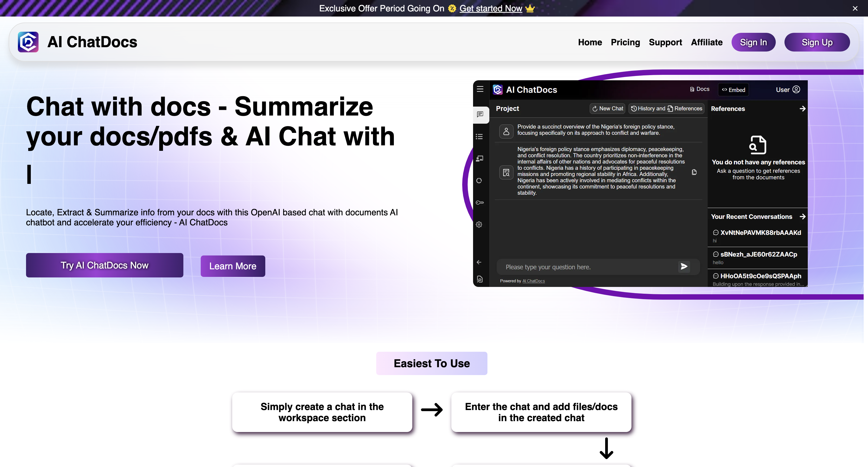Copy the Nigeria foreign policy answer
This screenshot has height=467, width=868.
point(694,172)
